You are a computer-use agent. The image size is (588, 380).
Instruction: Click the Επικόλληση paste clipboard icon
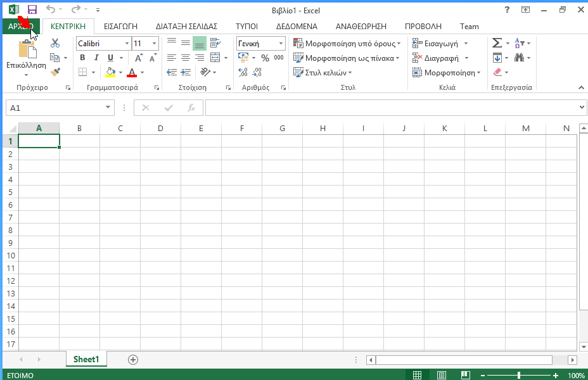(27, 49)
